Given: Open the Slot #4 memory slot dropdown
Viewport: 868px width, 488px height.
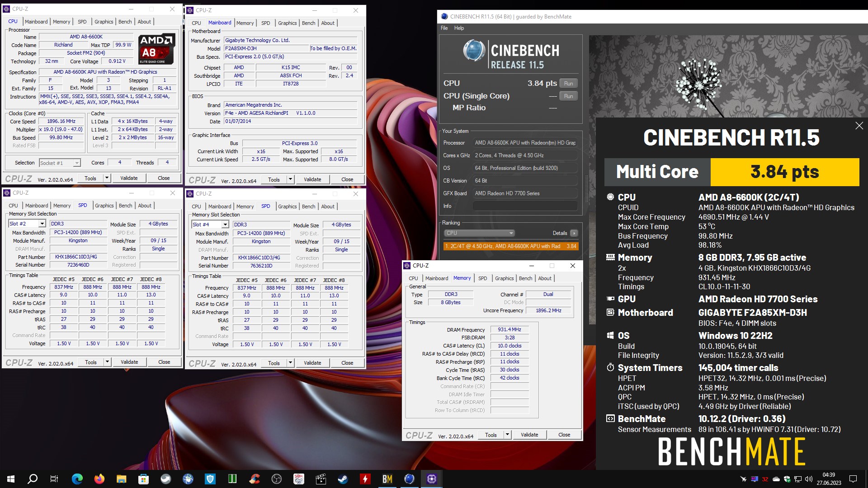Looking at the screenshot, I should [x=210, y=225].
